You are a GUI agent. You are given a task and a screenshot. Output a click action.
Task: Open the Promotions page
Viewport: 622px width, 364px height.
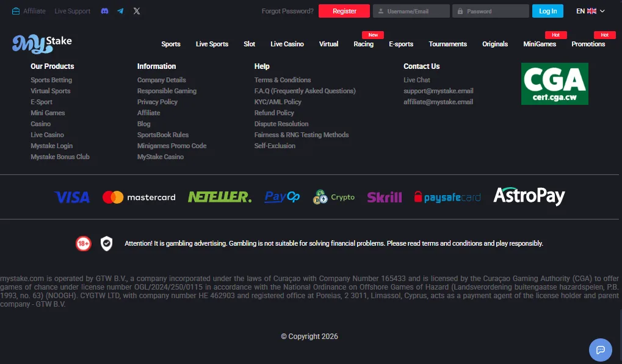(588, 44)
